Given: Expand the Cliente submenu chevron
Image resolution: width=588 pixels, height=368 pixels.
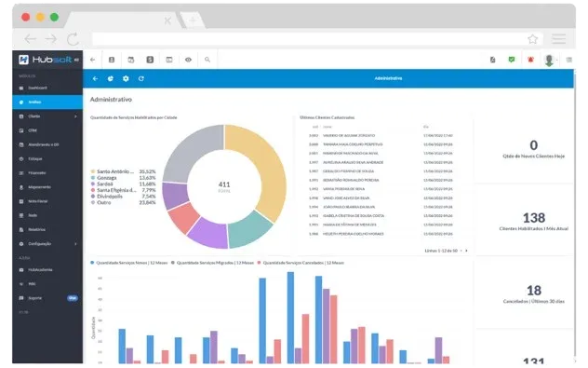Looking at the screenshot, I should (75, 116).
